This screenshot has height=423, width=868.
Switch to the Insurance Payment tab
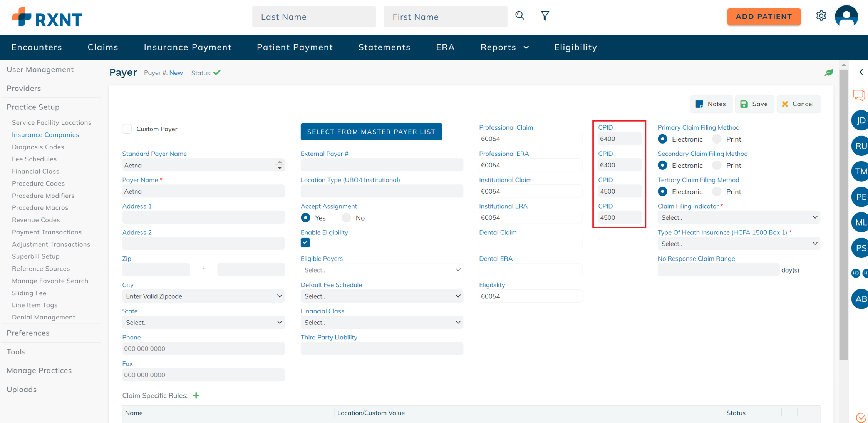188,47
